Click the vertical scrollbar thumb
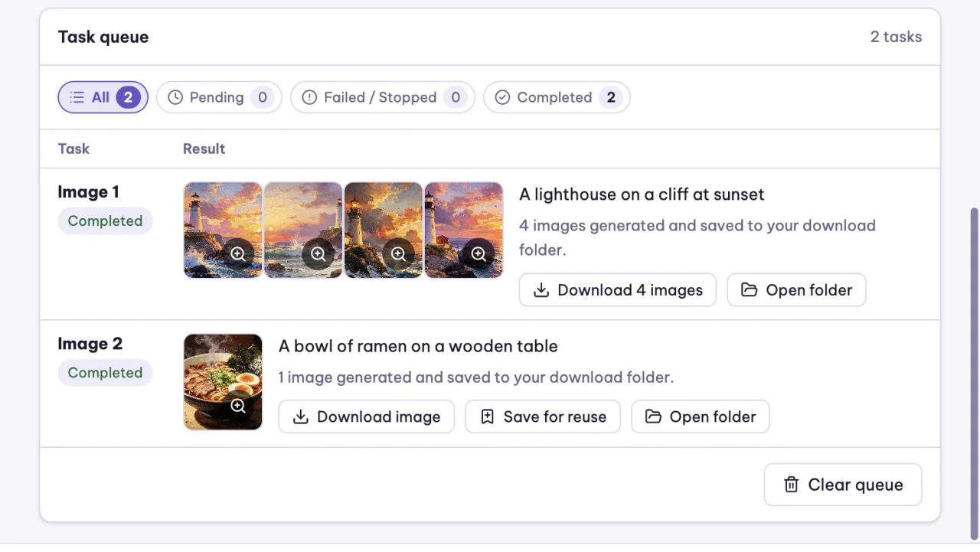The image size is (980, 552). pos(974,373)
